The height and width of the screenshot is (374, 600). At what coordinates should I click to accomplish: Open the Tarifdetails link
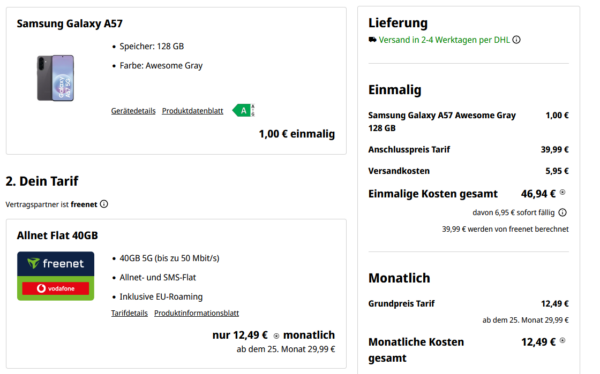[129, 313]
